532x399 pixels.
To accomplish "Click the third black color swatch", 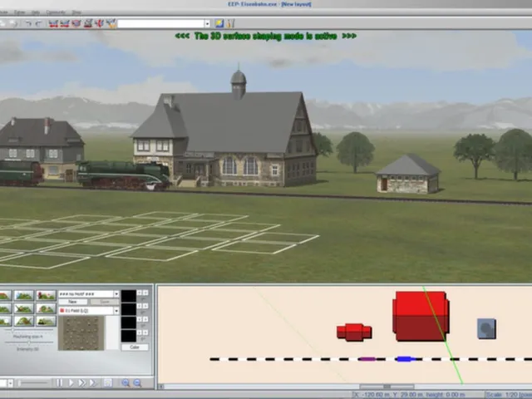I will click(129, 323).
